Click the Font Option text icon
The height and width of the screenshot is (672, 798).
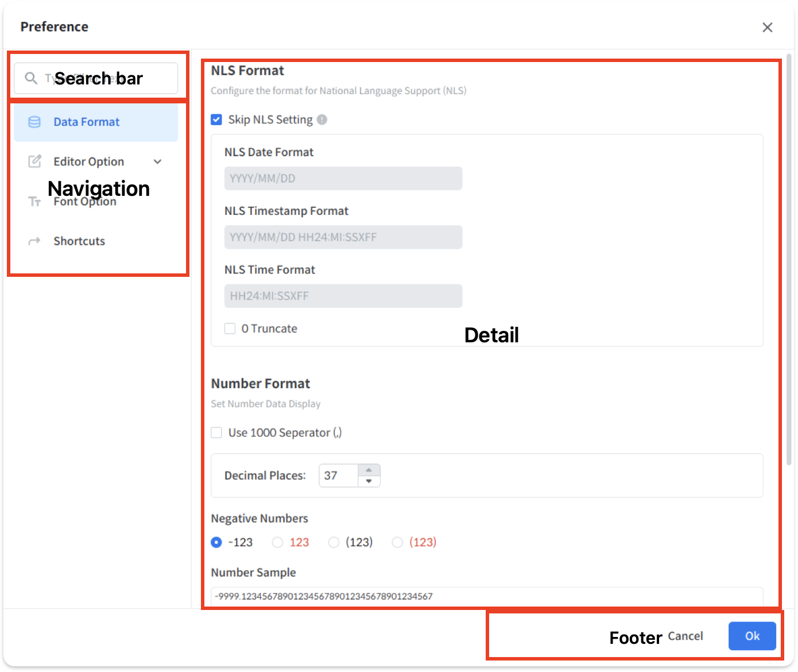[x=34, y=202]
